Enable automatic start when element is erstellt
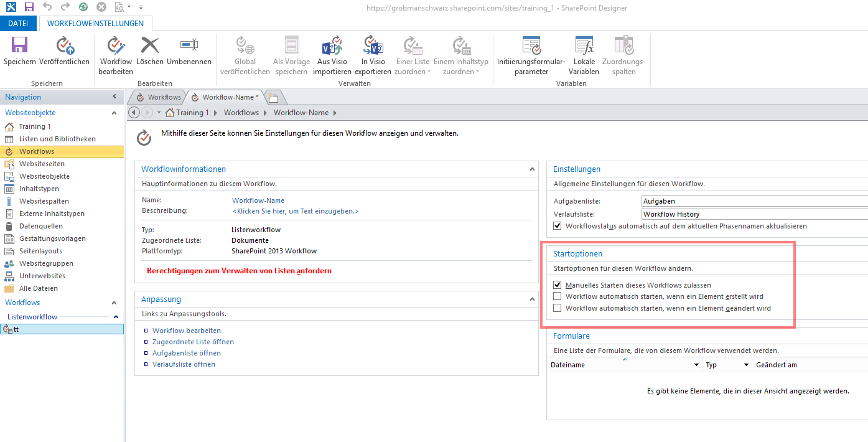The image size is (868, 442). pos(558,296)
